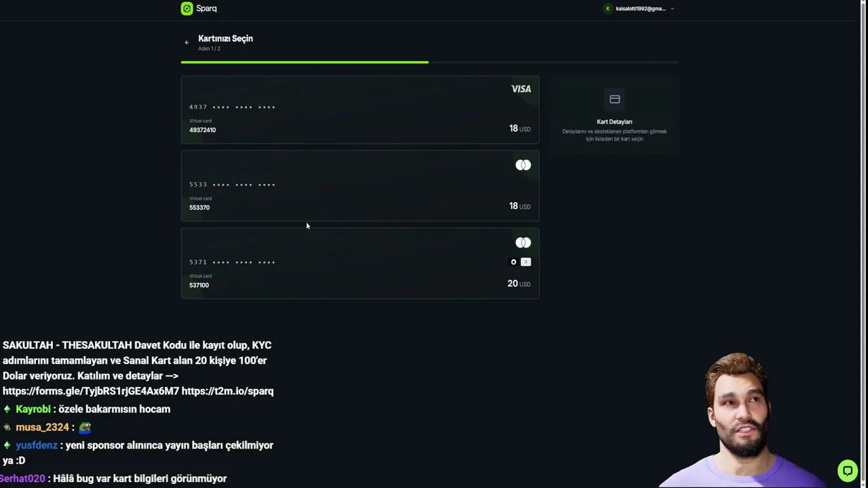The height and width of the screenshot is (488, 868).
Task: Click the VISA logo on first card
Action: tap(521, 89)
